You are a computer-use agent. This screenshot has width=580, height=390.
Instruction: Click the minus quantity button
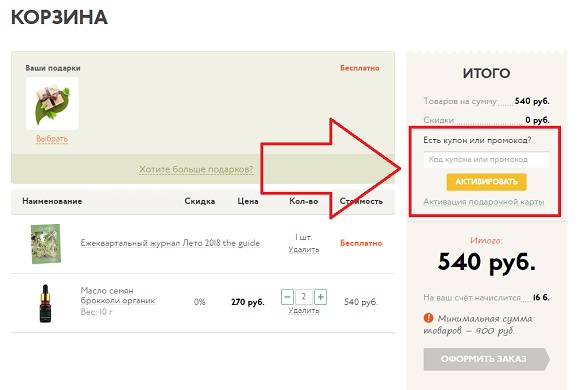coord(287,297)
